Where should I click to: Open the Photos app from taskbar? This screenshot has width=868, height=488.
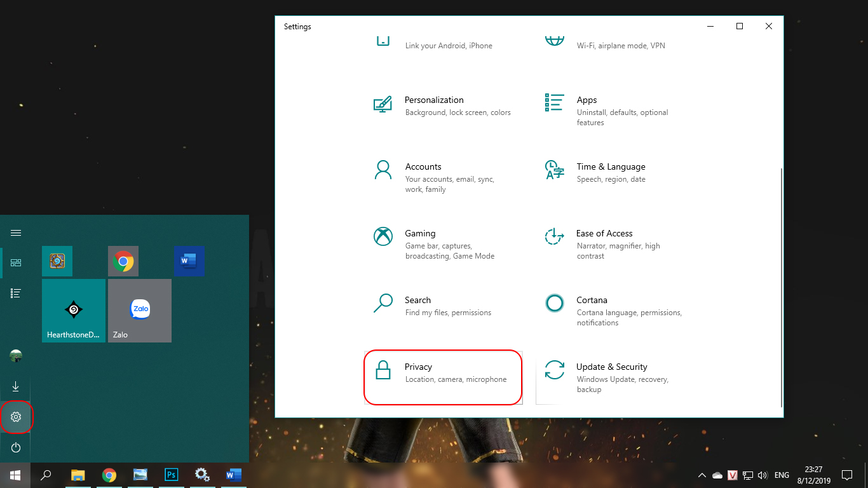coord(140,475)
